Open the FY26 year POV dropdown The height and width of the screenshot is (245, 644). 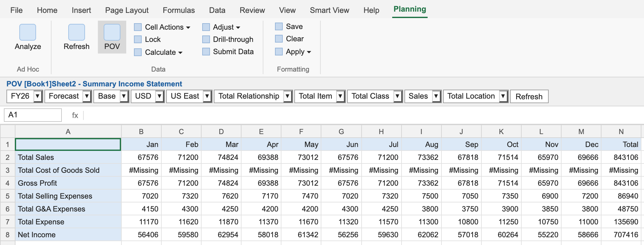38,96
